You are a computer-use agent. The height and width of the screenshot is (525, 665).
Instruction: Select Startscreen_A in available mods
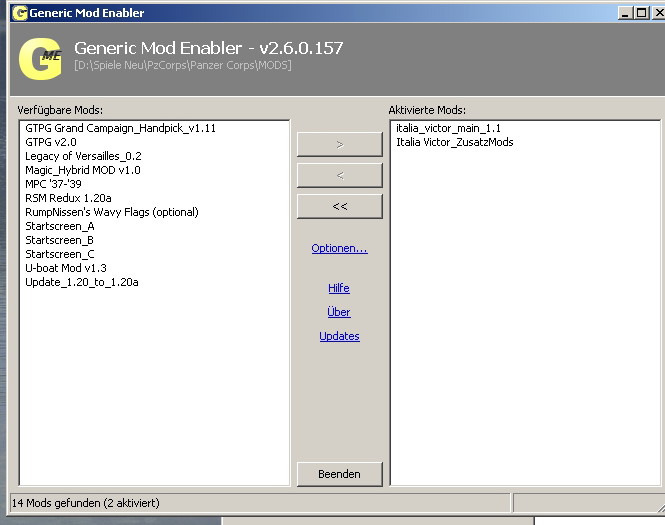pos(60,226)
